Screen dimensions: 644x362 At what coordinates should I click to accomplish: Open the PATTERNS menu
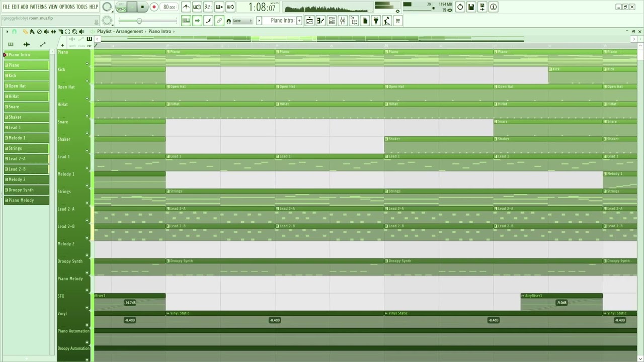(x=38, y=7)
